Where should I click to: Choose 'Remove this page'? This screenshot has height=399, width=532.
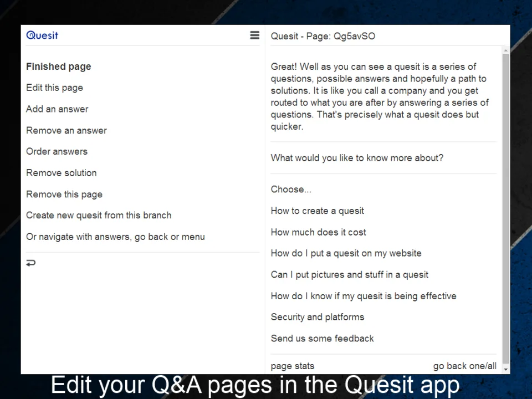click(64, 194)
